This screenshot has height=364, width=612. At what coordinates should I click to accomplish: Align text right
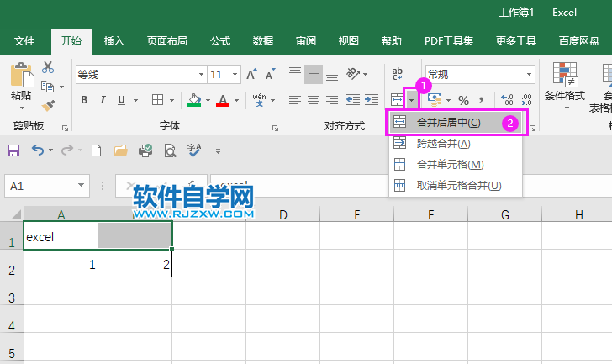click(x=332, y=100)
